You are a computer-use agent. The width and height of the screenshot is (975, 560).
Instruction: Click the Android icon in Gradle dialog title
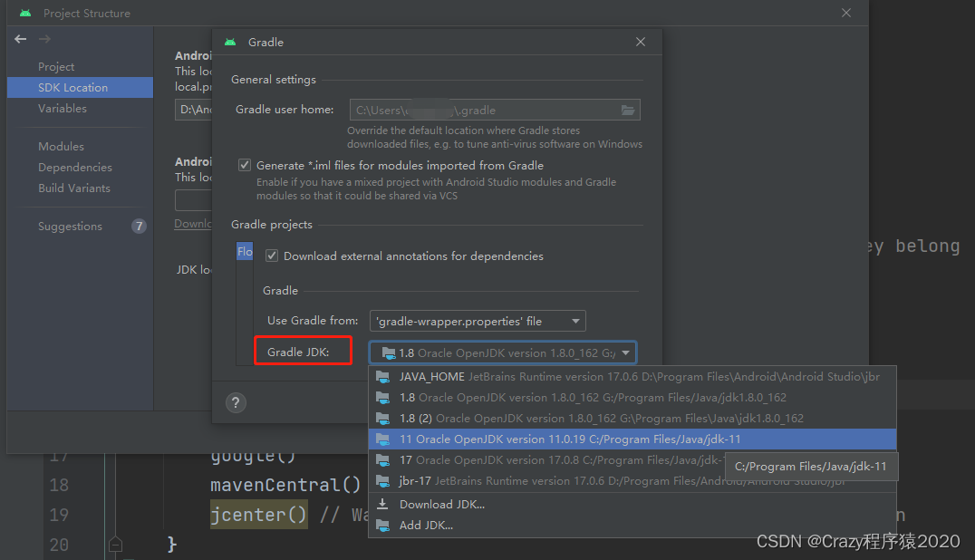(230, 43)
